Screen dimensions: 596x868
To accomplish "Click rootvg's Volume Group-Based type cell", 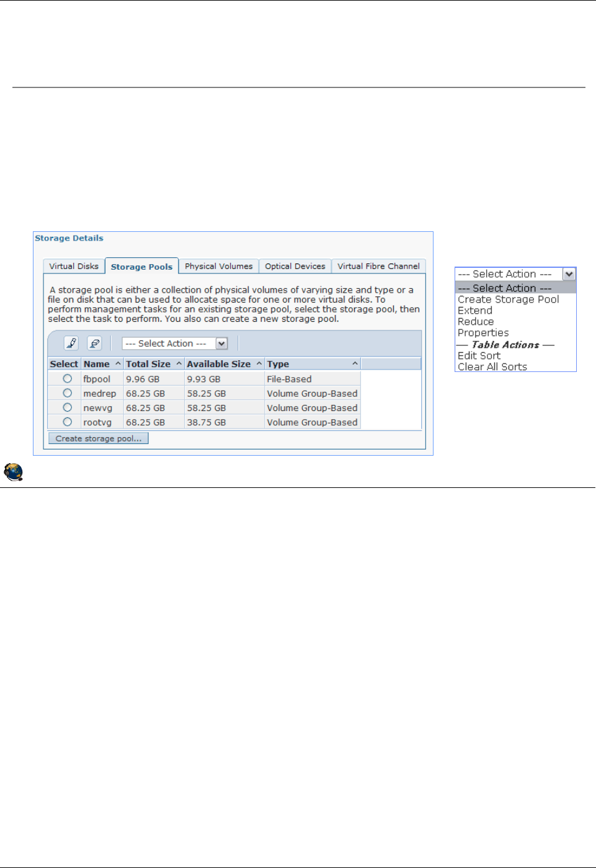I will point(312,422).
